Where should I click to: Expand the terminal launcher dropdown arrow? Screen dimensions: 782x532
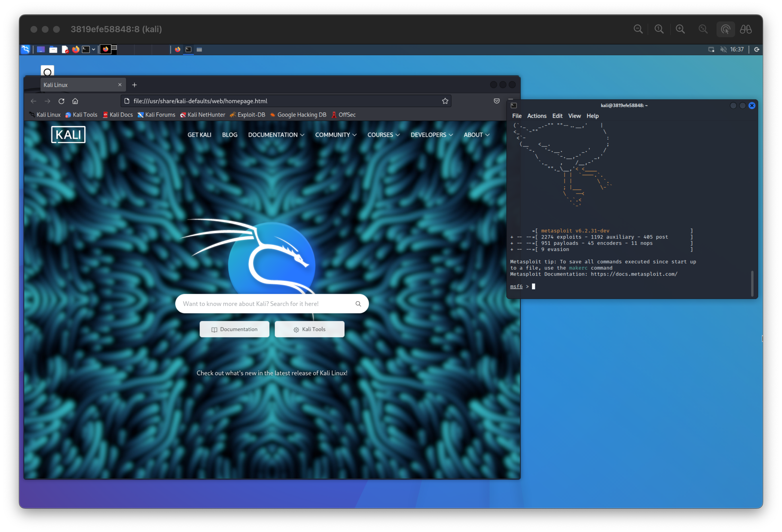tap(93, 49)
